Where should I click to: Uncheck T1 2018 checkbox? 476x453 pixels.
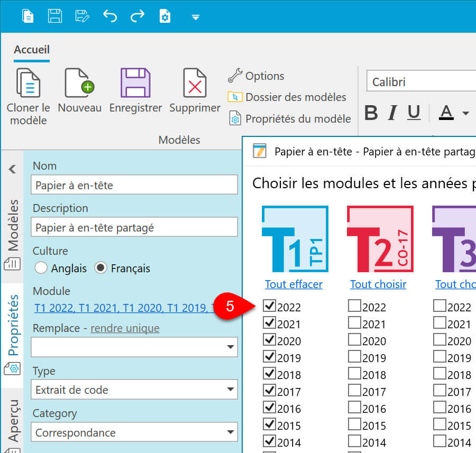pyautogui.click(x=269, y=373)
